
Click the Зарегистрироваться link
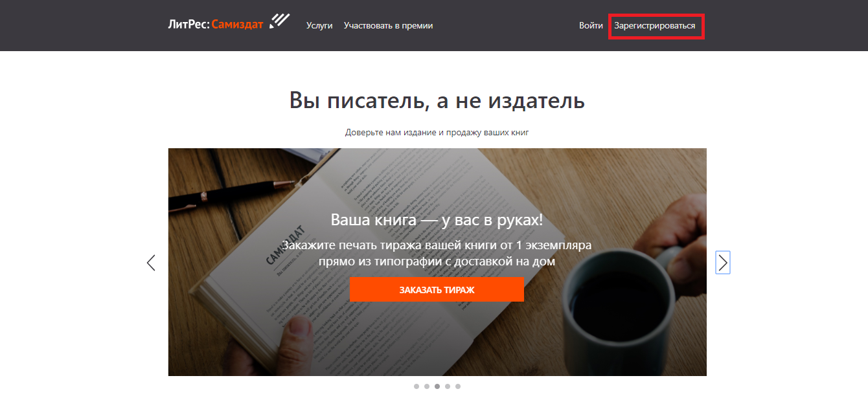coord(655,26)
